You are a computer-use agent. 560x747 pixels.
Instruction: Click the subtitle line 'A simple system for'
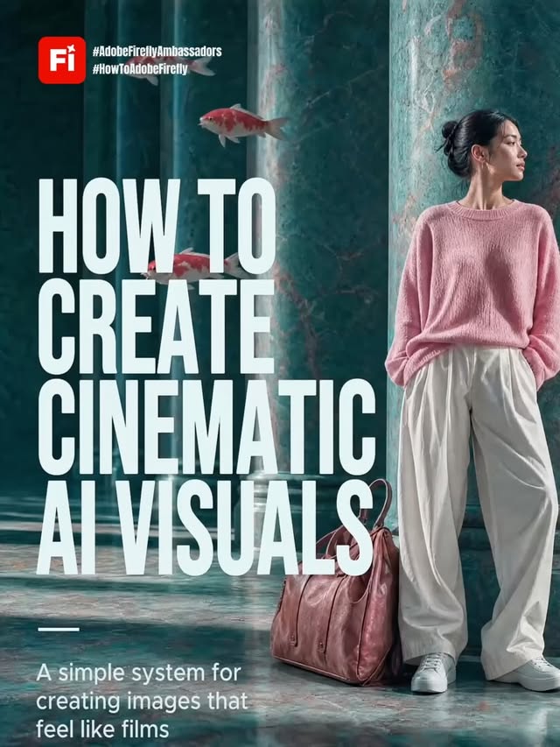pos(138,673)
